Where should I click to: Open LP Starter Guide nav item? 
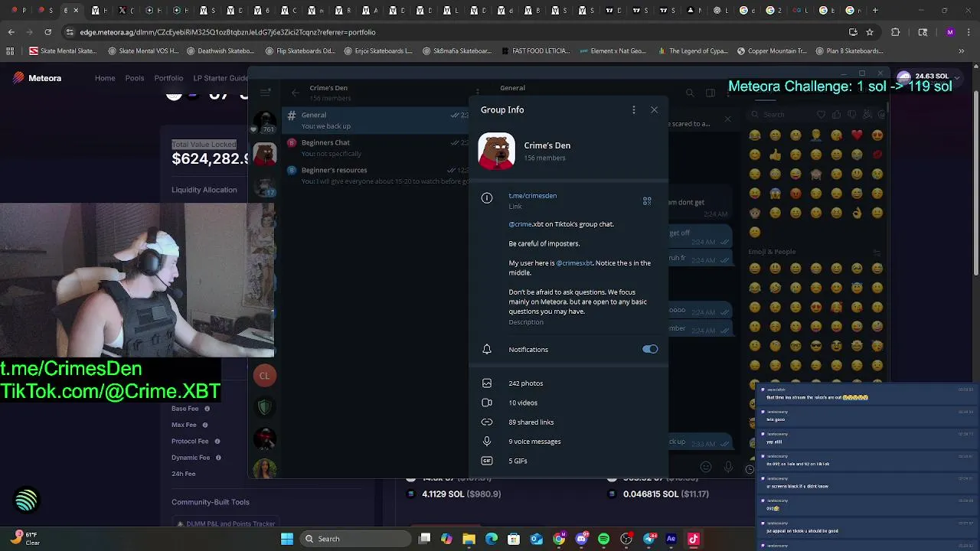(x=220, y=78)
